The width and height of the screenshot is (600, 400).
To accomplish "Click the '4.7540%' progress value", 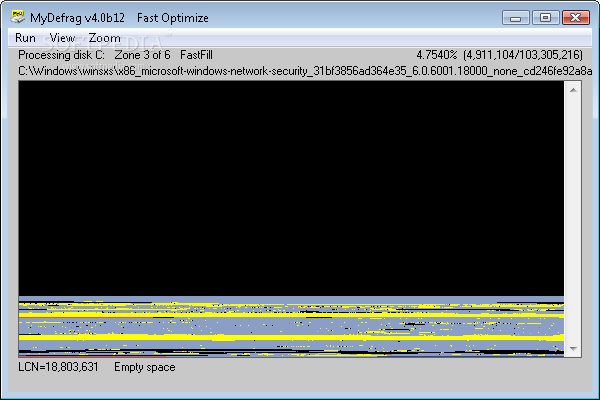I will coord(437,55).
